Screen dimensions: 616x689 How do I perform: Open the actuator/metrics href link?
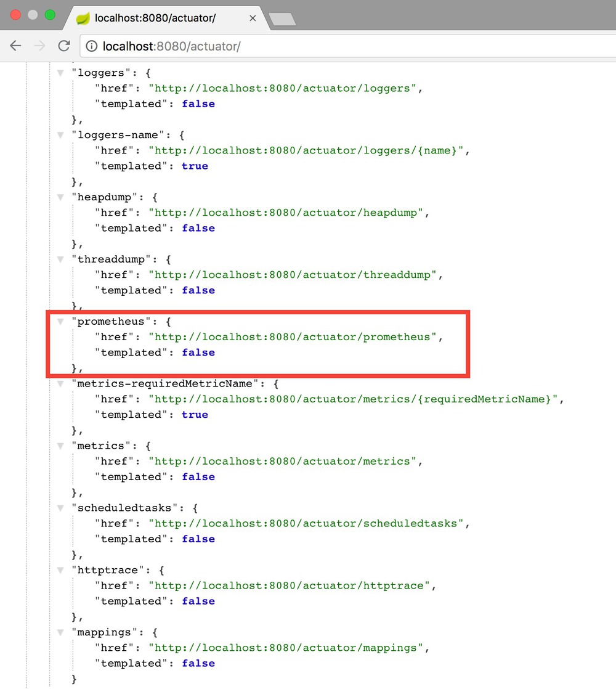pyautogui.click(x=282, y=462)
